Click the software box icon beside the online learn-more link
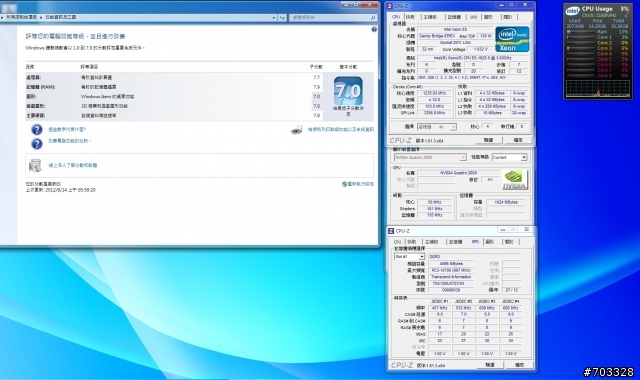The width and height of the screenshot is (640, 380). (x=35, y=165)
